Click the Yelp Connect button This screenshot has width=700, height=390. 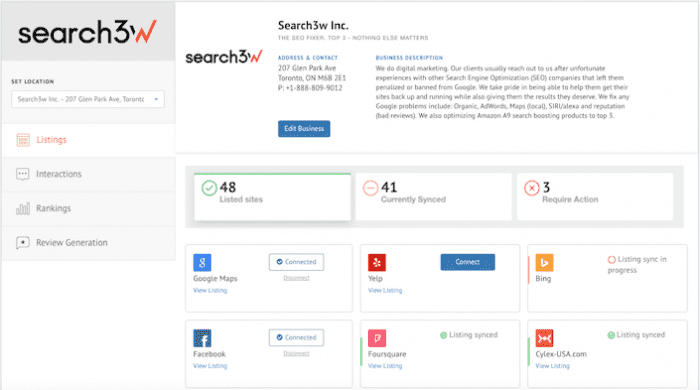point(468,262)
